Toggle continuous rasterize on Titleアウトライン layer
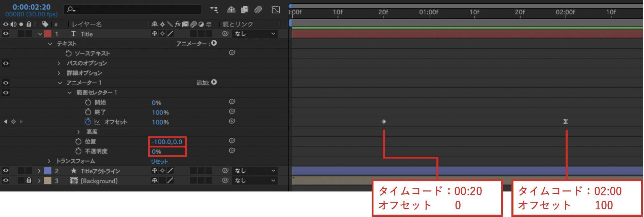This screenshot has height=217, width=644. coord(163,171)
